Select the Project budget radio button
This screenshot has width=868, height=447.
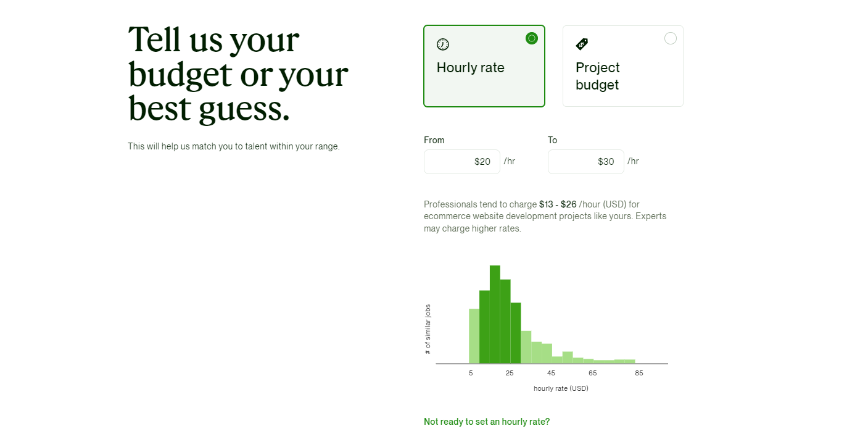[671, 38]
